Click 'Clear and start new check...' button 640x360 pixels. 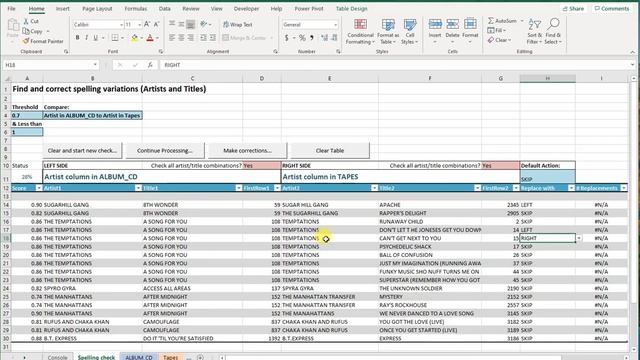point(82,151)
